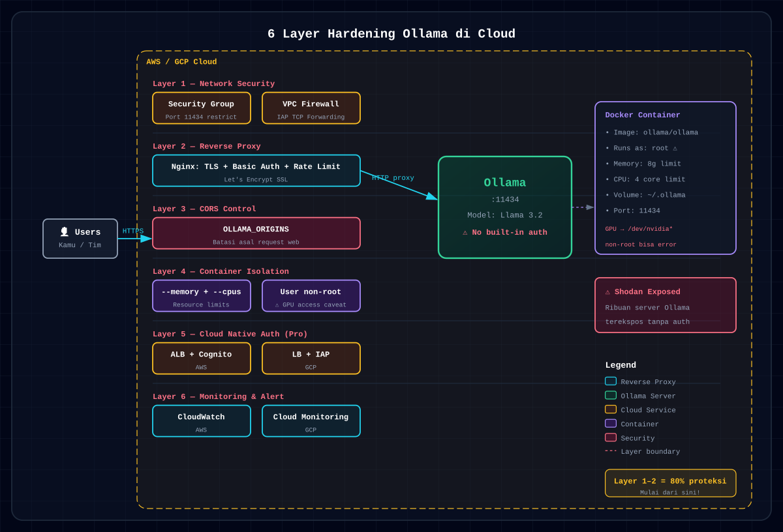The height and width of the screenshot is (532, 783).
Task: Select the CloudWatch box
Action: [202, 421]
